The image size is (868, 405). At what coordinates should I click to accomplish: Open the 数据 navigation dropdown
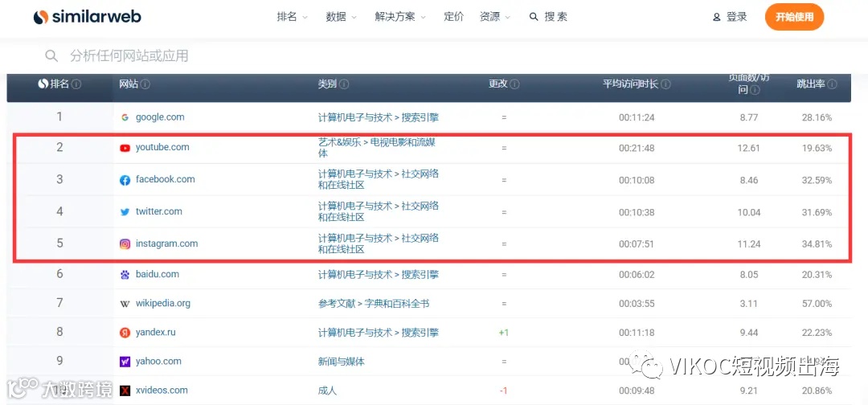(x=342, y=17)
